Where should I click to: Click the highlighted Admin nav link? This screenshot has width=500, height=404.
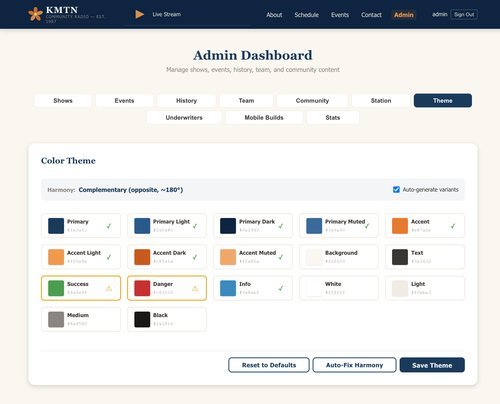[404, 15]
